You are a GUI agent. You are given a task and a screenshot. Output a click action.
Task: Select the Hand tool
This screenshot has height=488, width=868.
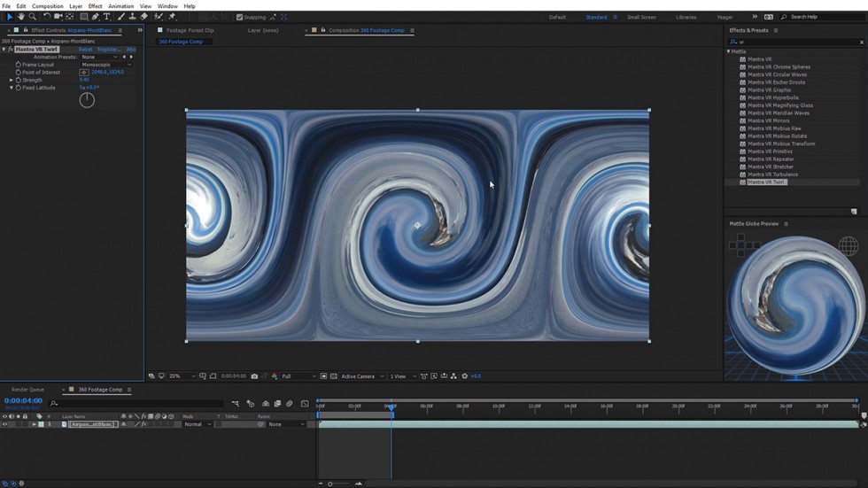click(21, 17)
